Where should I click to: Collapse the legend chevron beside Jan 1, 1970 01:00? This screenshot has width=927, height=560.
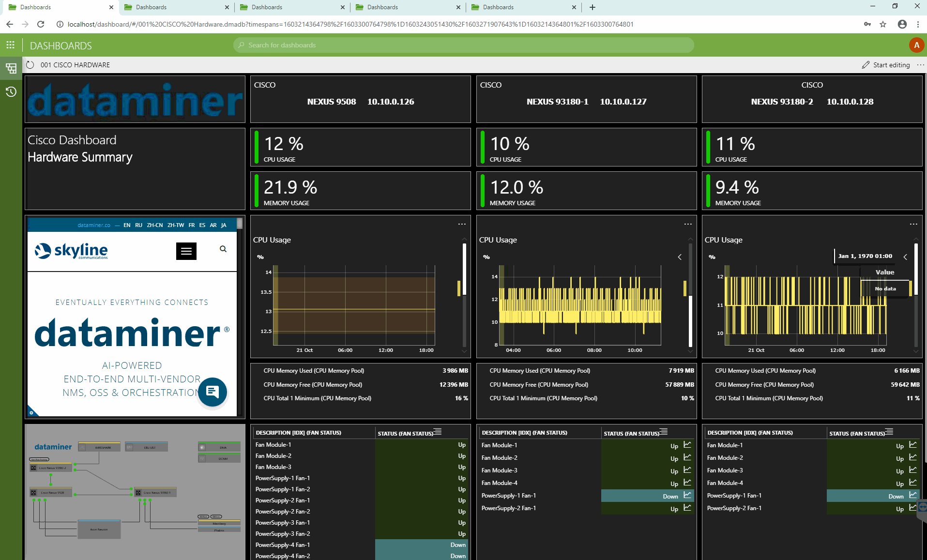(x=905, y=257)
